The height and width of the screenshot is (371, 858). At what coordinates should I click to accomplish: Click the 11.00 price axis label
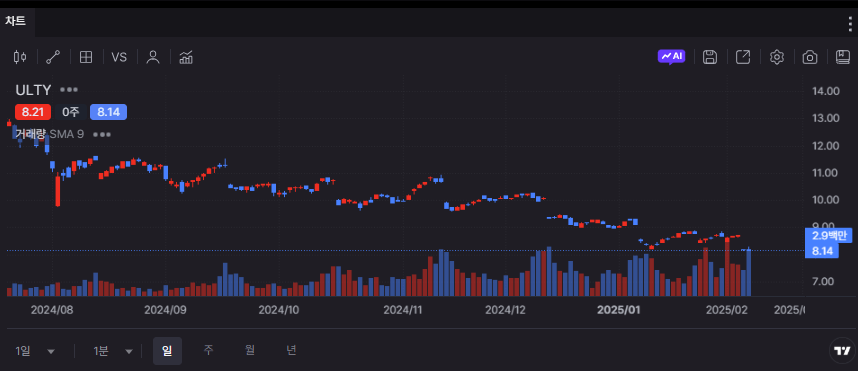click(826, 173)
